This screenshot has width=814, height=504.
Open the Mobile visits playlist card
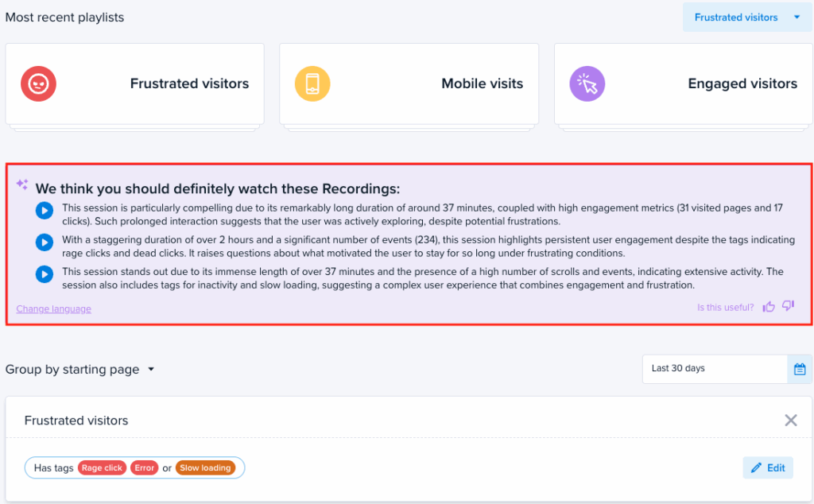[409, 84]
